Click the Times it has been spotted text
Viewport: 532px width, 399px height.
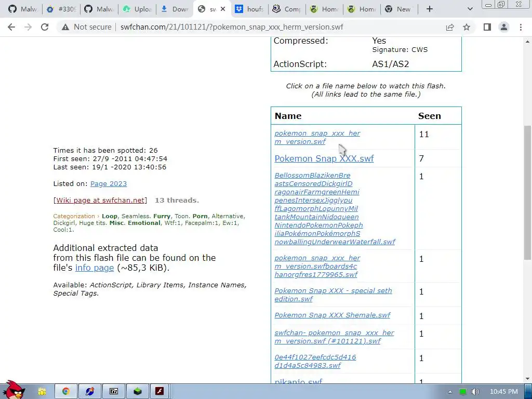click(105, 150)
